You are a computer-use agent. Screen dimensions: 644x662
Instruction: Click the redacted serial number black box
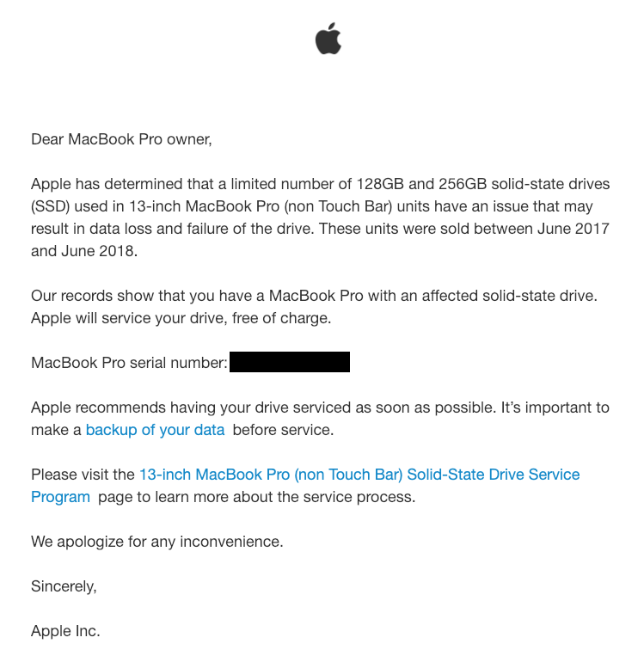coord(290,362)
